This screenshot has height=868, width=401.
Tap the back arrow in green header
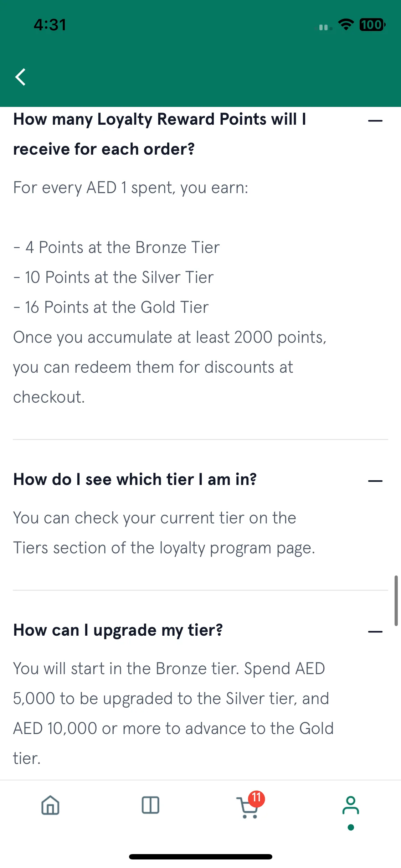(x=20, y=77)
